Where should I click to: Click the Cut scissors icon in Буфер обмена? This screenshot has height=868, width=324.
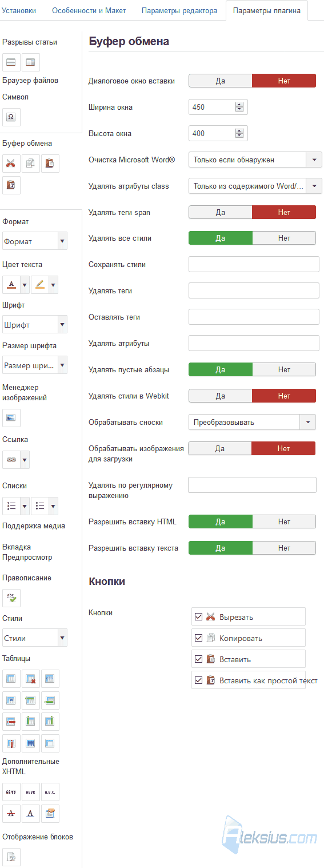pos(11,164)
